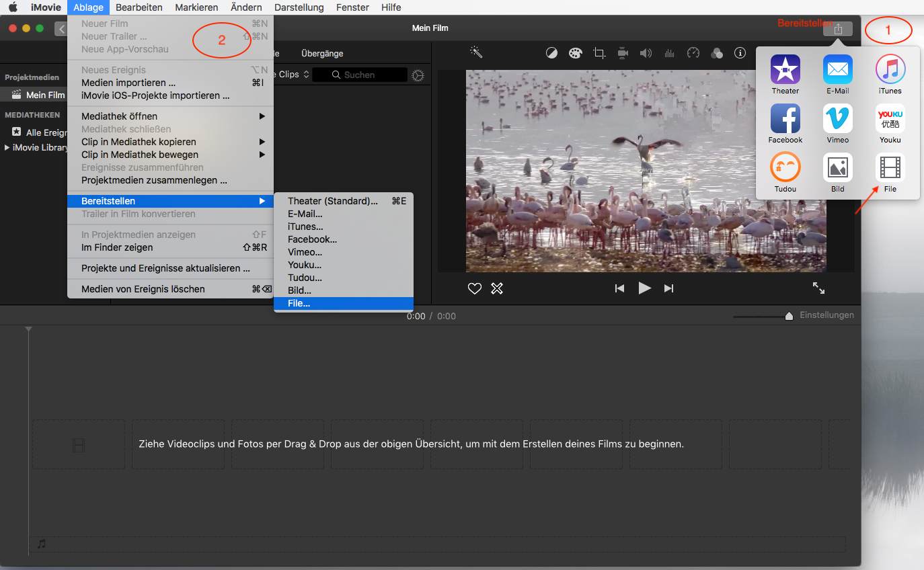
Task: Open the clip filter and audio effects tool
Action: pyautogui.click(x=717, y=53)
